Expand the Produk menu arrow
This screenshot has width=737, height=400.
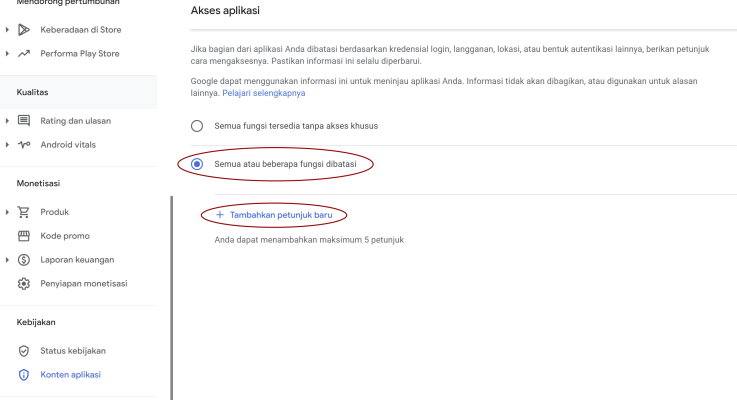7,212
